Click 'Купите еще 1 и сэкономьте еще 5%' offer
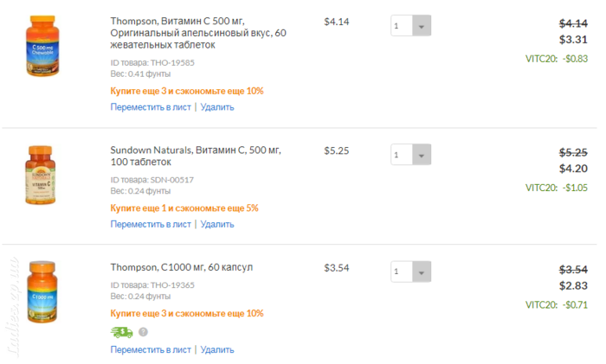Image resolution: width=606 pixels, height=364 pixels. (x=184, y=208)
